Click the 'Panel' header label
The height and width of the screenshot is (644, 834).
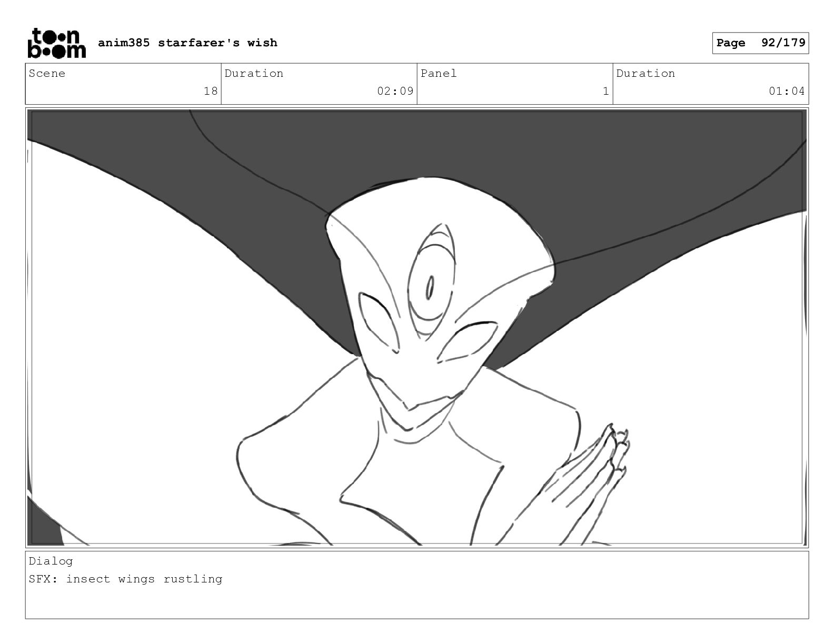pos(439,74)
